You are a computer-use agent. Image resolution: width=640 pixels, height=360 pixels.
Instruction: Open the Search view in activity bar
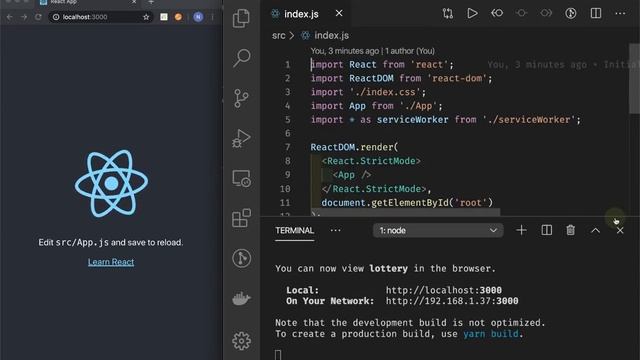coord(241,58)
